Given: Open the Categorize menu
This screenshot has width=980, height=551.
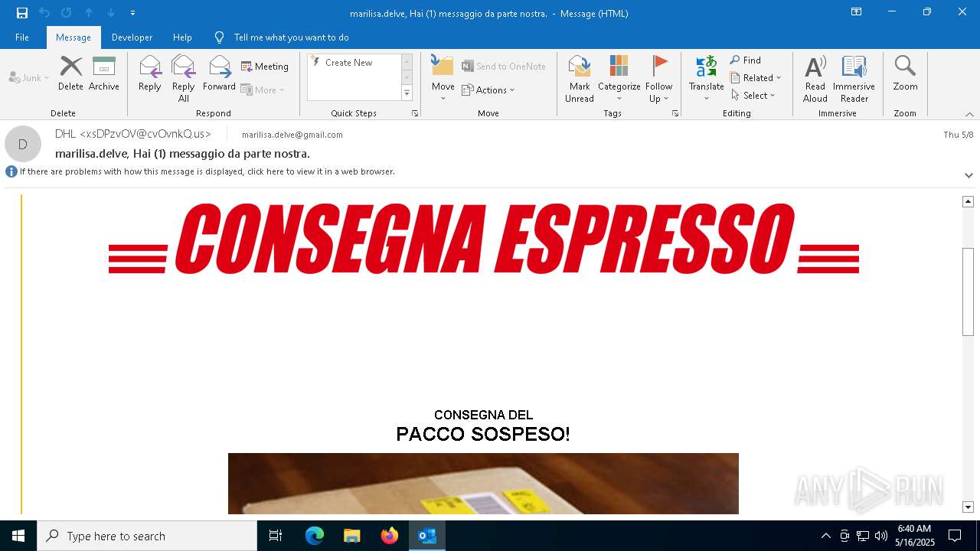Looking at the screenshot, I should [x=619, y=79].
